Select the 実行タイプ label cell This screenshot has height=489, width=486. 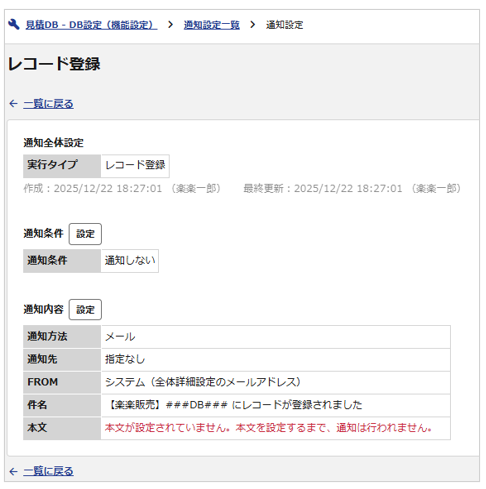point(62,166)
